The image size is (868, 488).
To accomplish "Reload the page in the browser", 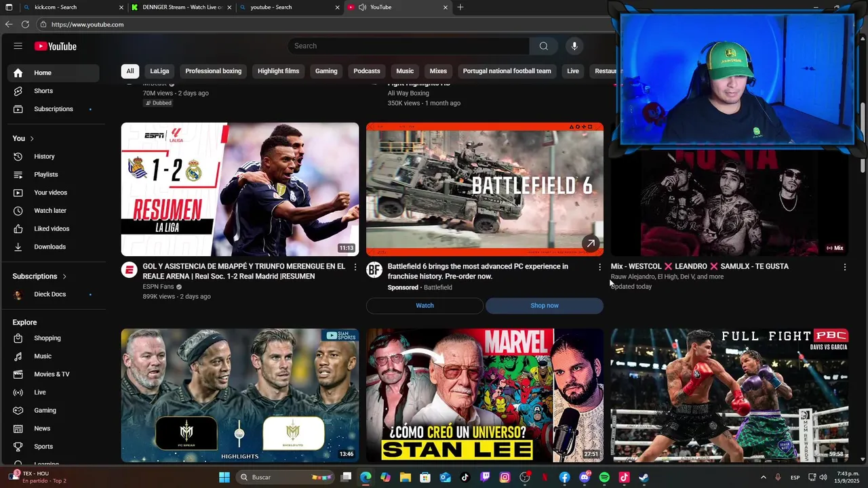I will coord(25,24).
